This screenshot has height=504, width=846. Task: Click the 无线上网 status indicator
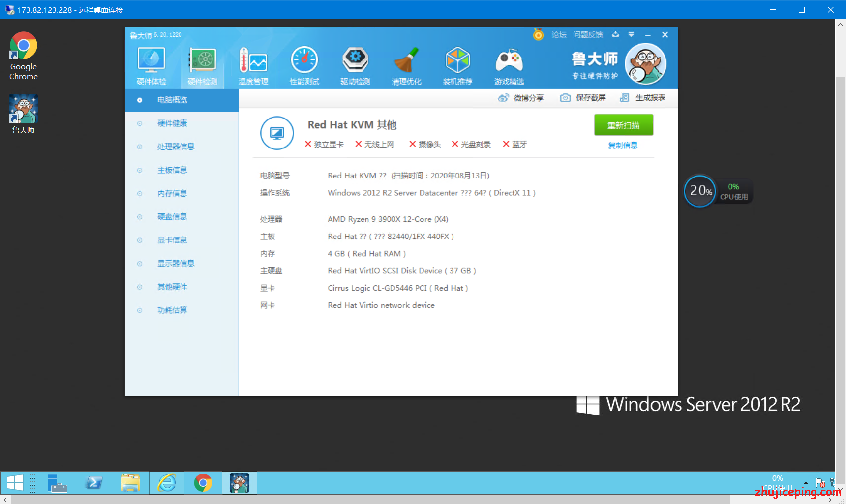[375, 144]
